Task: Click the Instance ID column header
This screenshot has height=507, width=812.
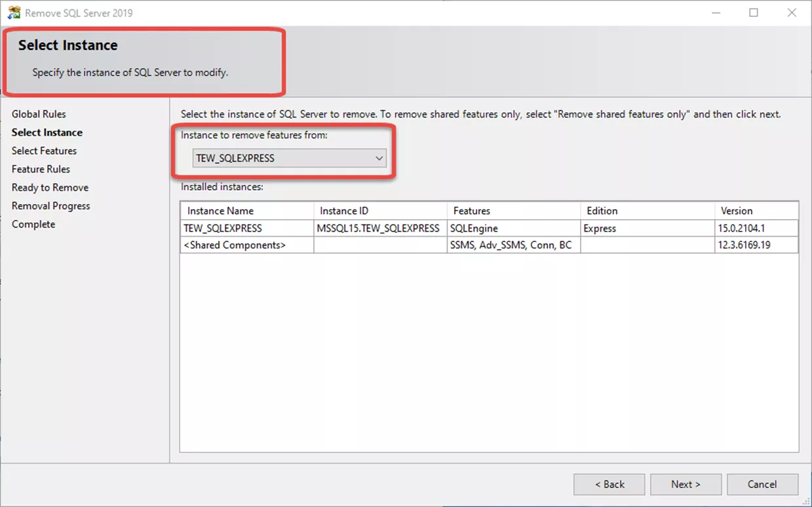Action: point(380,211)
